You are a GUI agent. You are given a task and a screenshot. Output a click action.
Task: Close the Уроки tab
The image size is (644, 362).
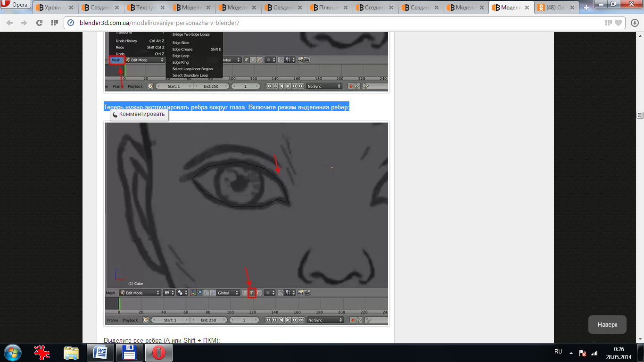[x=71, y=8]
